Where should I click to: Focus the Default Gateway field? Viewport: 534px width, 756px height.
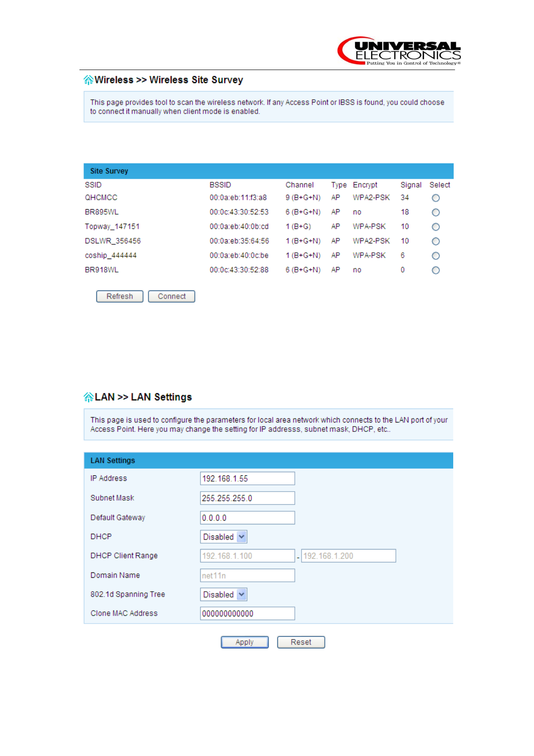[x=247, y=518]
